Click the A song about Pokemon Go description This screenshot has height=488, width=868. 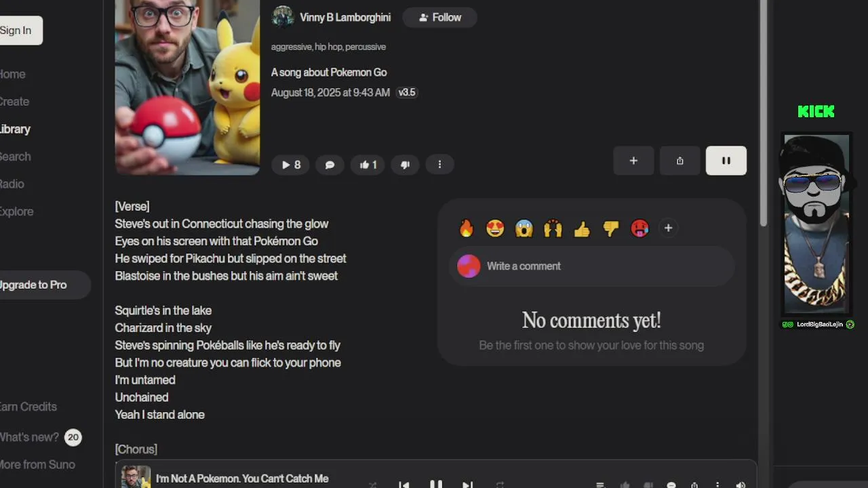[x=329, y=73]
